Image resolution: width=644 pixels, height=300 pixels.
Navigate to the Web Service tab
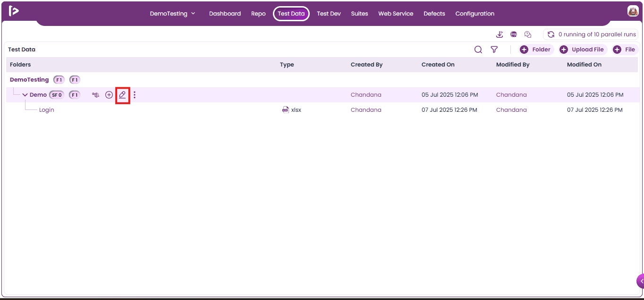pyautogui.click(x=396, y=14)
